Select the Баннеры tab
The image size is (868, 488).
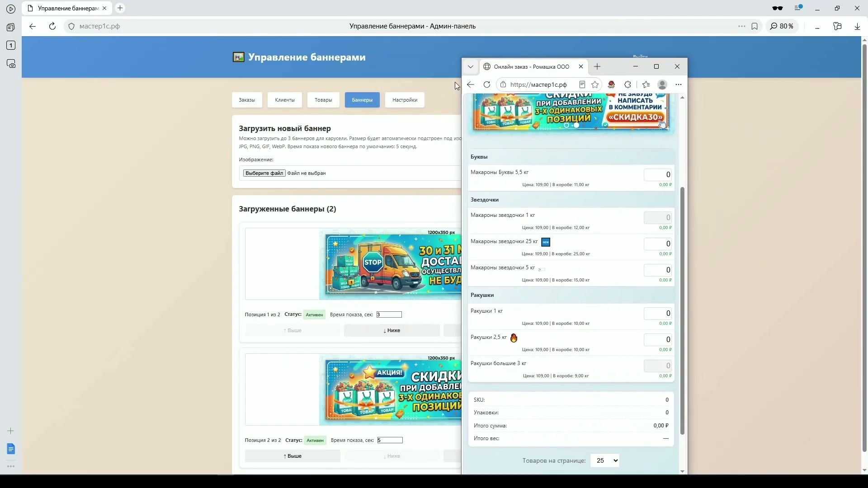[362, 100]
